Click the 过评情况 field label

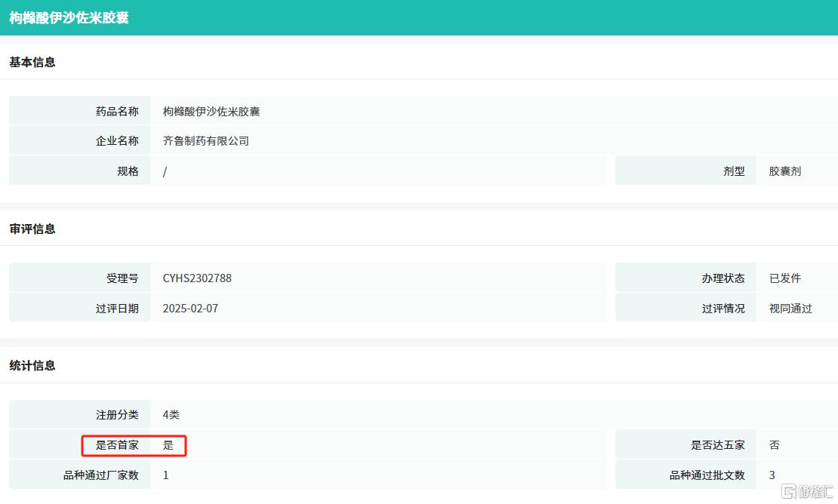723,308
